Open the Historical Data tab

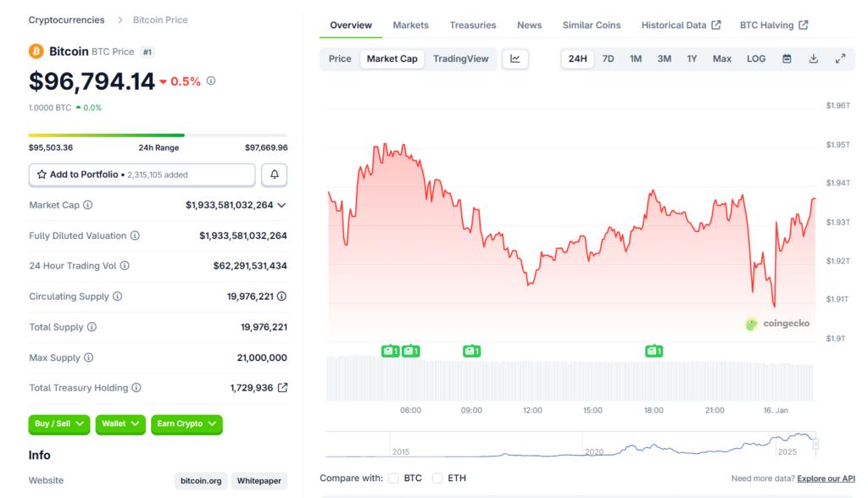pyautogui.click(x=681, y=25)
